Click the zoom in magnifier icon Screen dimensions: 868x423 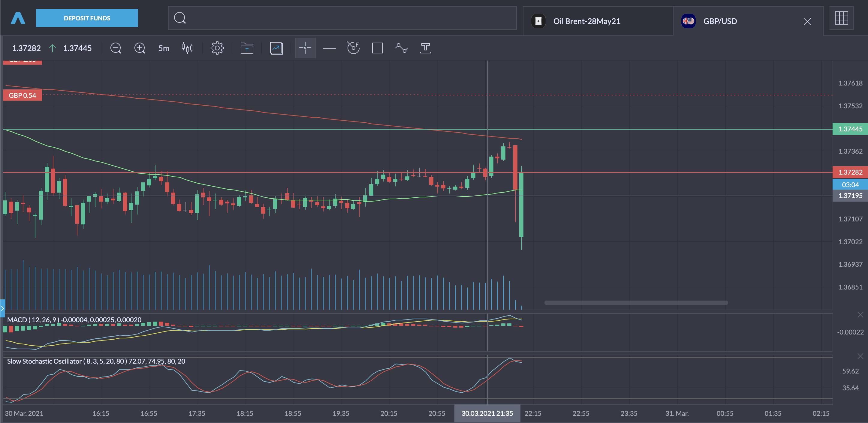coord(140,48)
